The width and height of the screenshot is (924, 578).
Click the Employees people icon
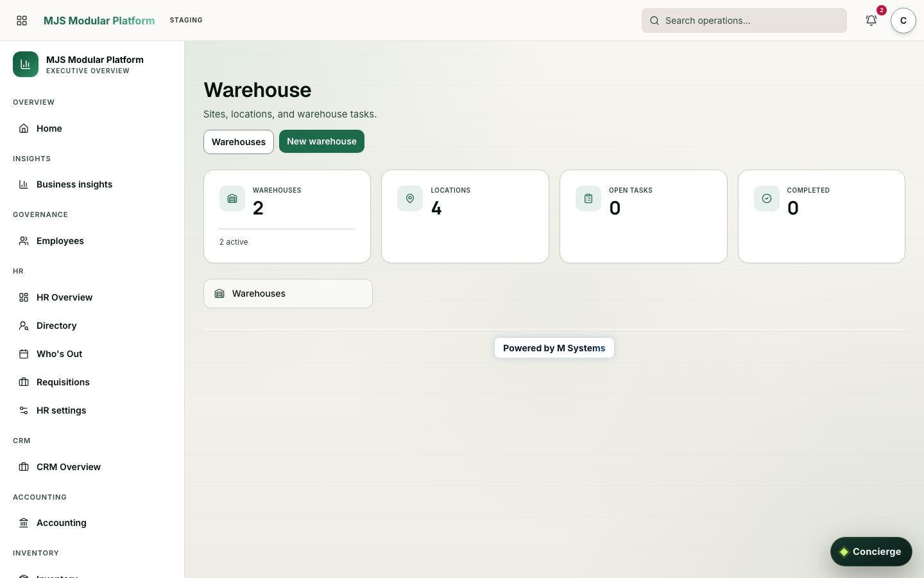24,241
